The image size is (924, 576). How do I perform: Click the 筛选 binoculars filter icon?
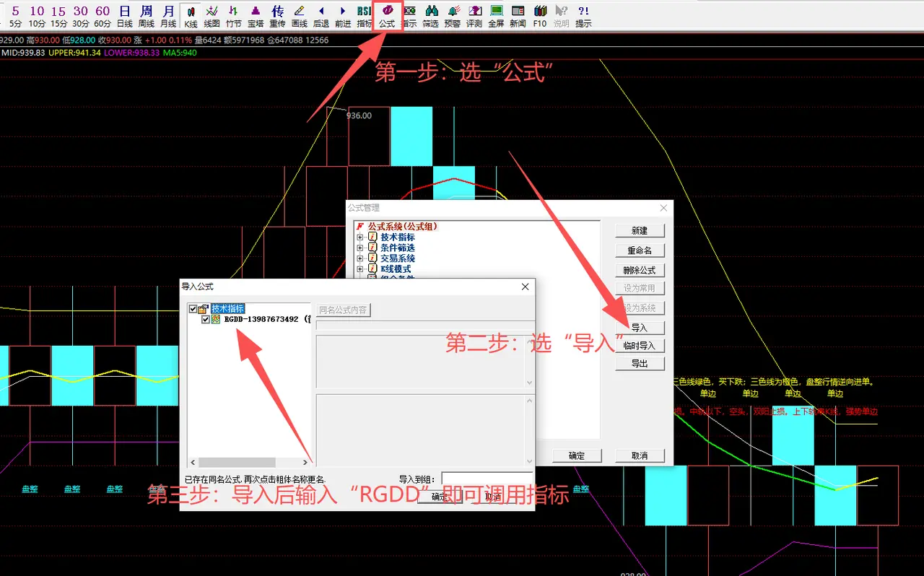click(431, 15)
